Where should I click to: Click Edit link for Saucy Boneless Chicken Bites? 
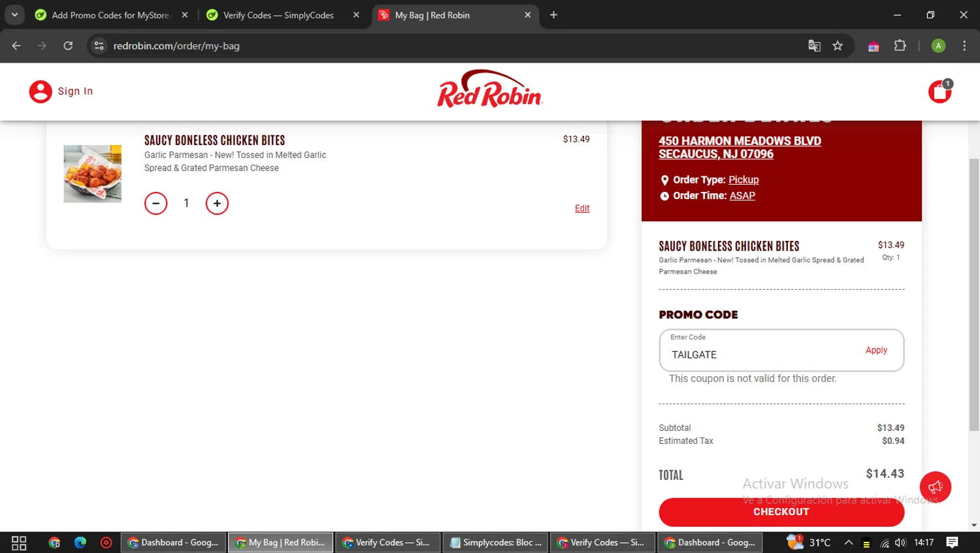click(582, 208)
